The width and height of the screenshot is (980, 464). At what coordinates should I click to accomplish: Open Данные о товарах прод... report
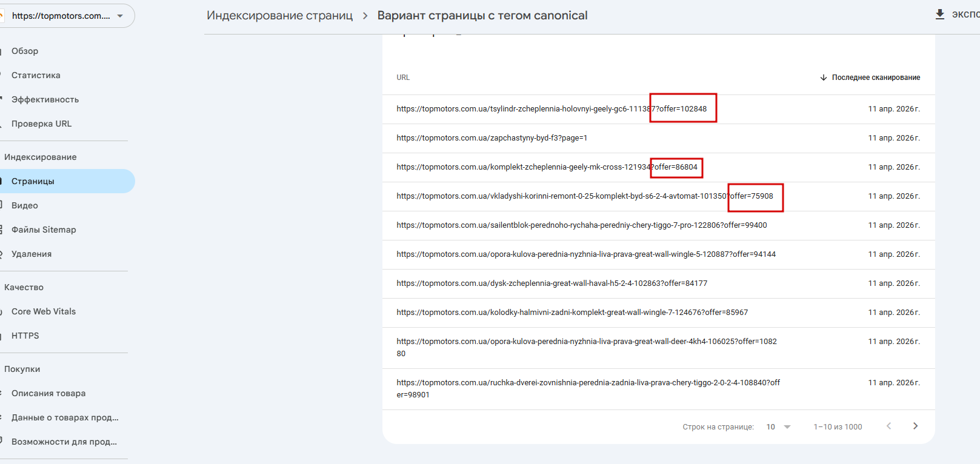coord(65,417)
